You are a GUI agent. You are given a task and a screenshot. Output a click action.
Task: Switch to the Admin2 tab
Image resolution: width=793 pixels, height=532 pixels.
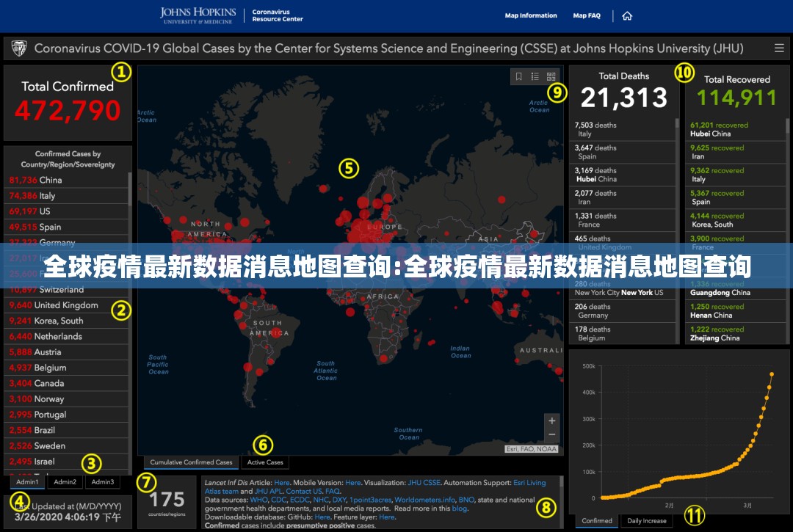(x=65, y=482)
